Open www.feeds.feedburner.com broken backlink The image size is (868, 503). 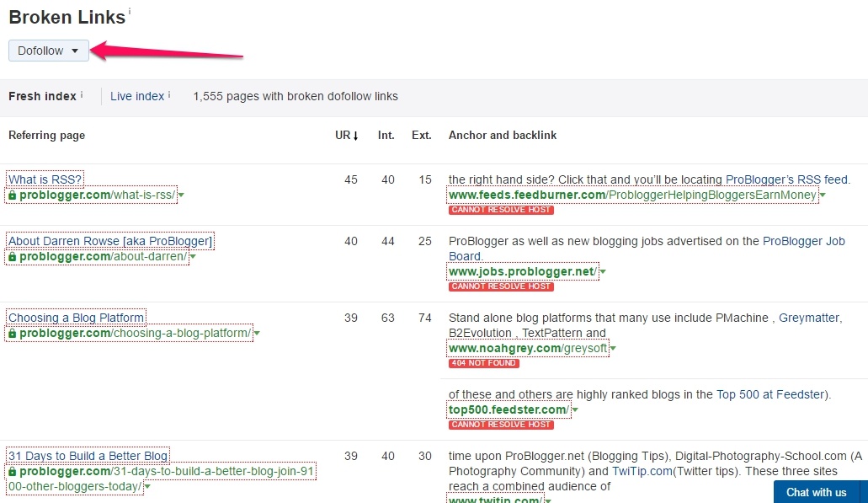pyautogui.click(x=632, y=195)
